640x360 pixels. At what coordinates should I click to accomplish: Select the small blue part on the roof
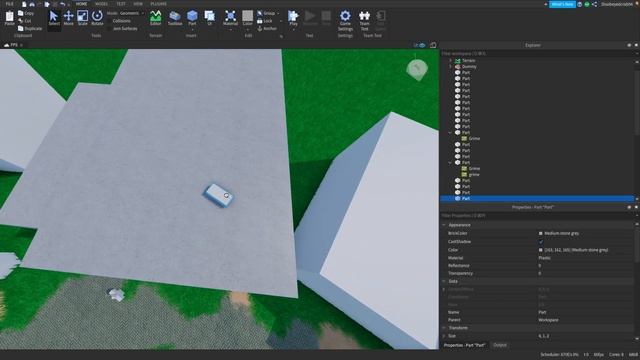tap(219, 195)
